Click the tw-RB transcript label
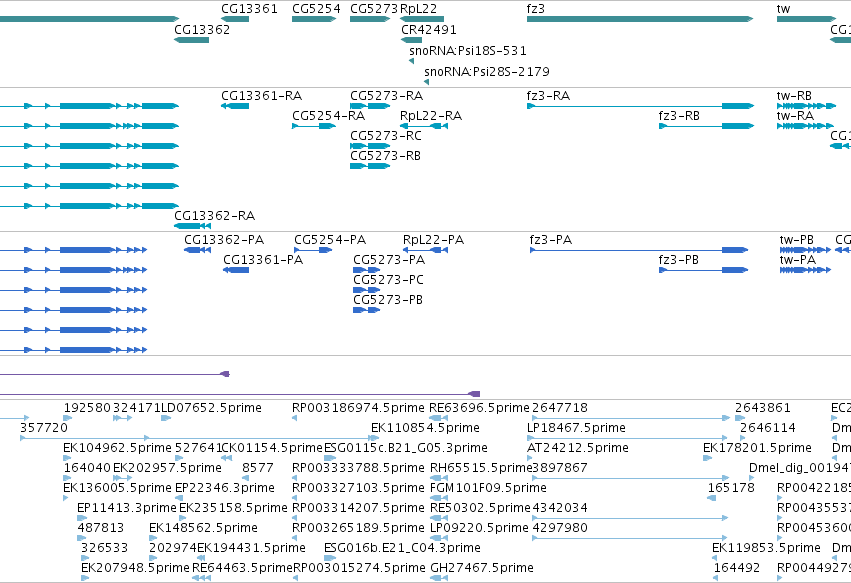The width and height of the screenshot is (851, 583). pos(794,96)
